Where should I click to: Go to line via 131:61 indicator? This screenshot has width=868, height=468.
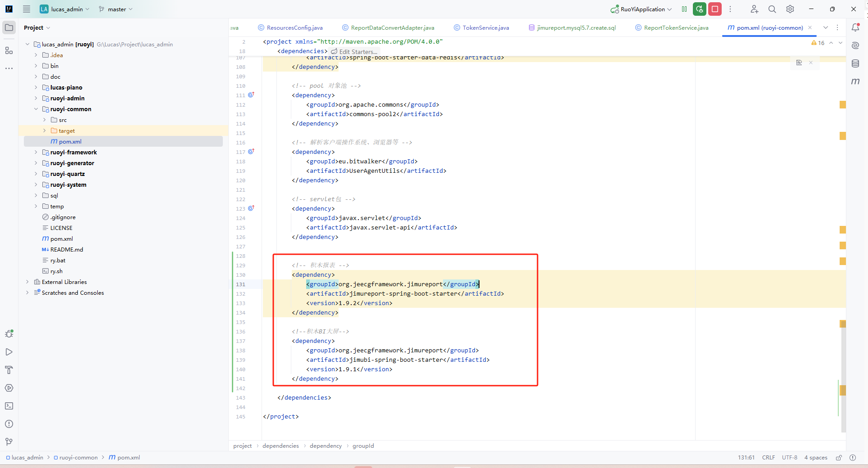pyautogui.click(x=746, y=457)
